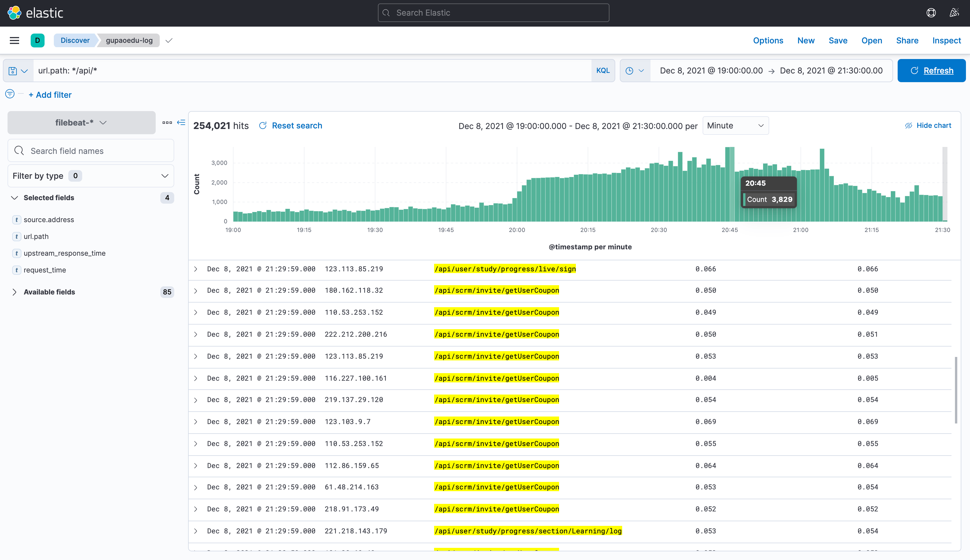This screenshot has height=560, width=970.
Task: Expand the row with IP 61.48.214.163
Action: (x=195, y=487)
